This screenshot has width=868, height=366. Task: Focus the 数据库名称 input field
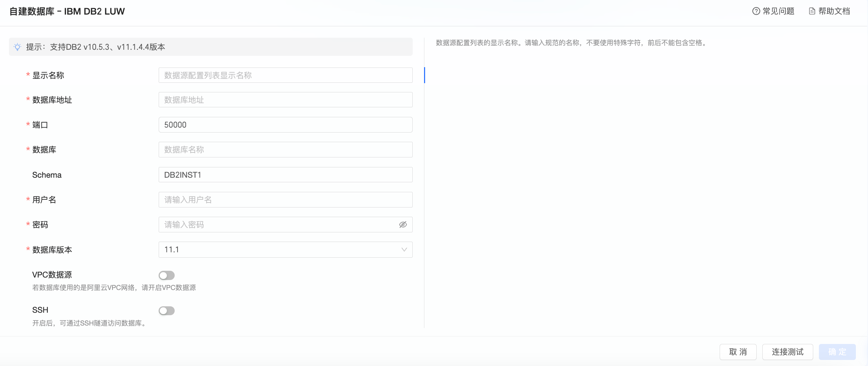285,150
